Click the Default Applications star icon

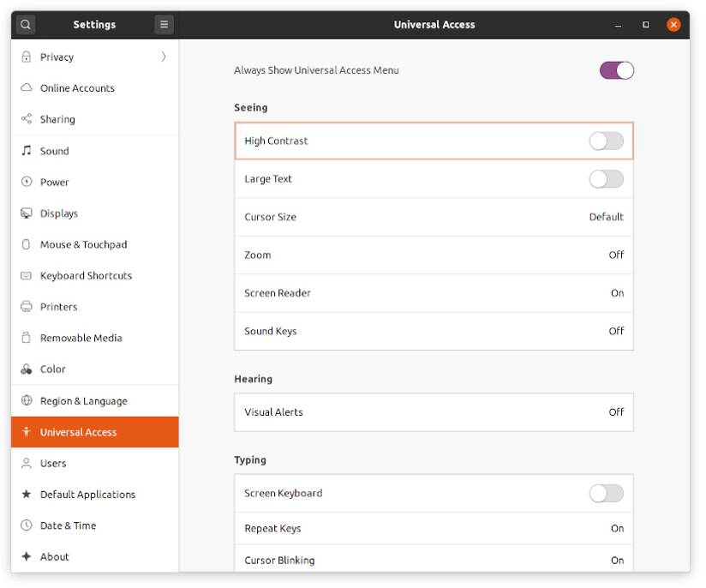pyautogui.click(x=27, y=495)
